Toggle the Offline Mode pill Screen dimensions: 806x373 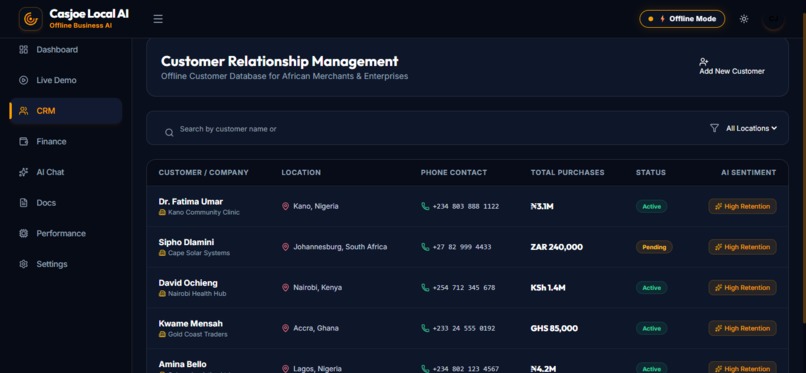pos(682,19)
